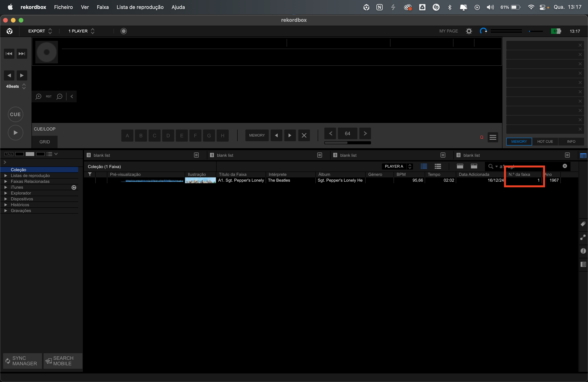Toggle the GRID panel button

point(45,142)
